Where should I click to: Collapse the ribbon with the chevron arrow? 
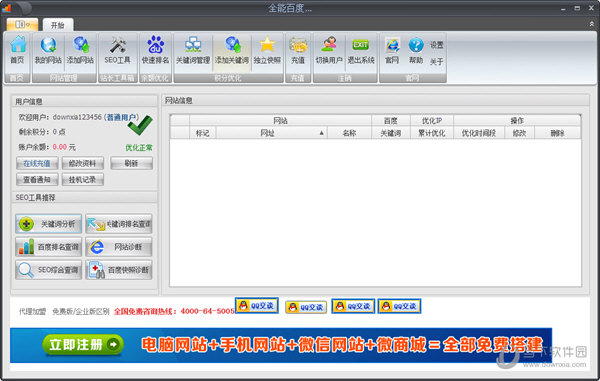[x=592, y=24]
